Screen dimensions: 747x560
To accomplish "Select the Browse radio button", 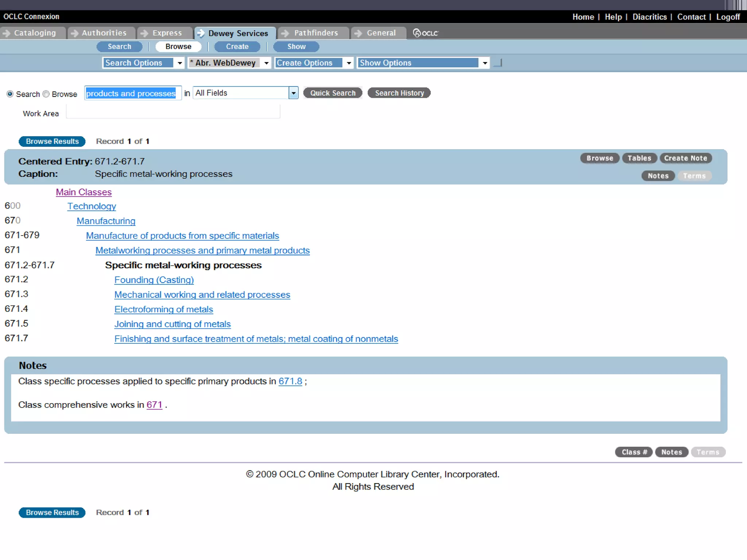I will click(46, 94).
